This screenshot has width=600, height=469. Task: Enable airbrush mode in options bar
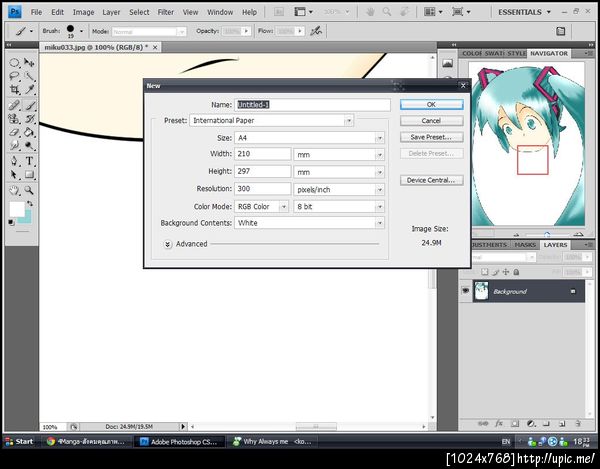tap(316, 31)
